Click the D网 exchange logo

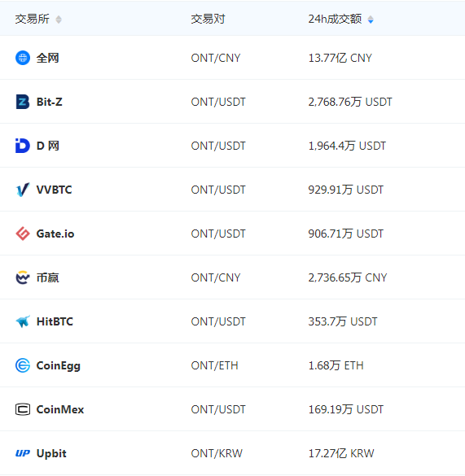click(23, 146)
